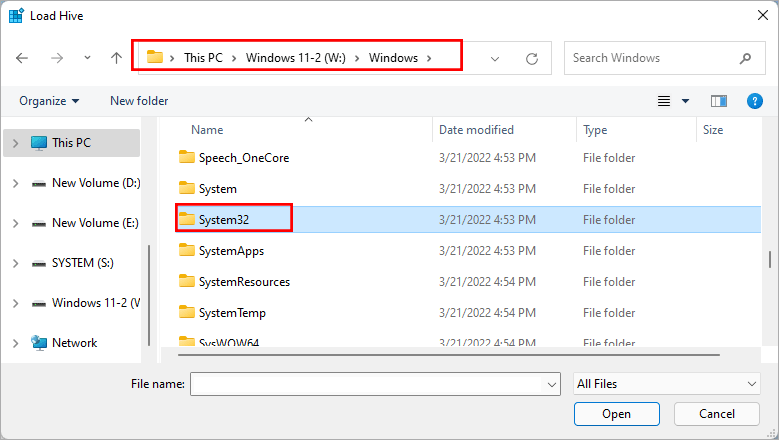Select the SystemApps folder icon
779x440 pixels.
[x=186, y=251]
